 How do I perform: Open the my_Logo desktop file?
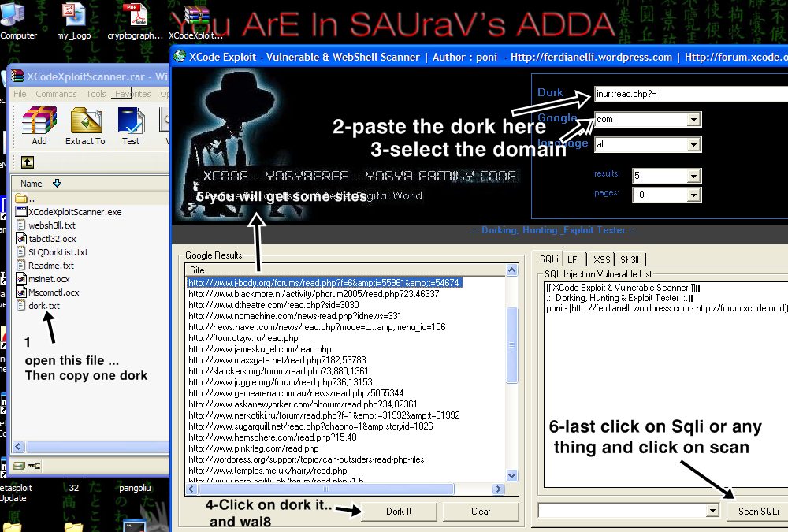pos(74,20)
